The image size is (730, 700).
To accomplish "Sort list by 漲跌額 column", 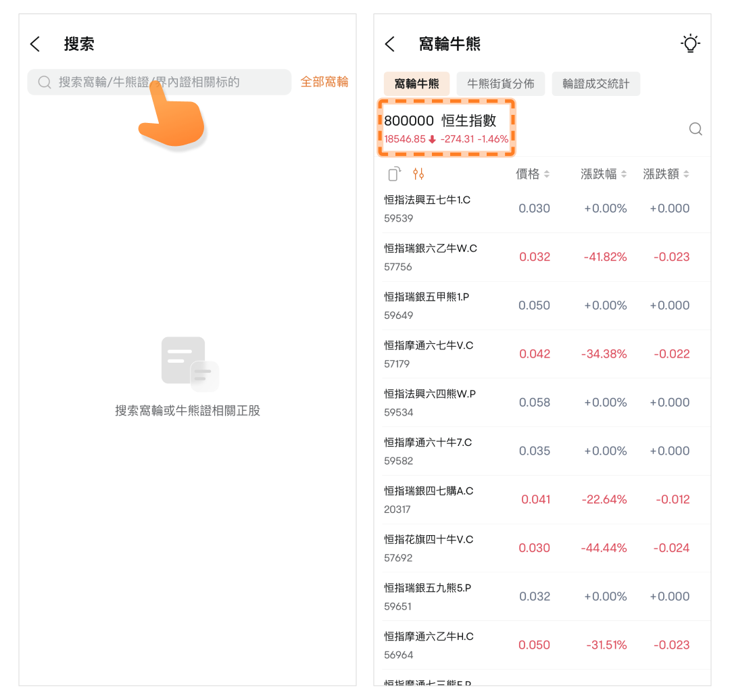I will tap(666, 174).
